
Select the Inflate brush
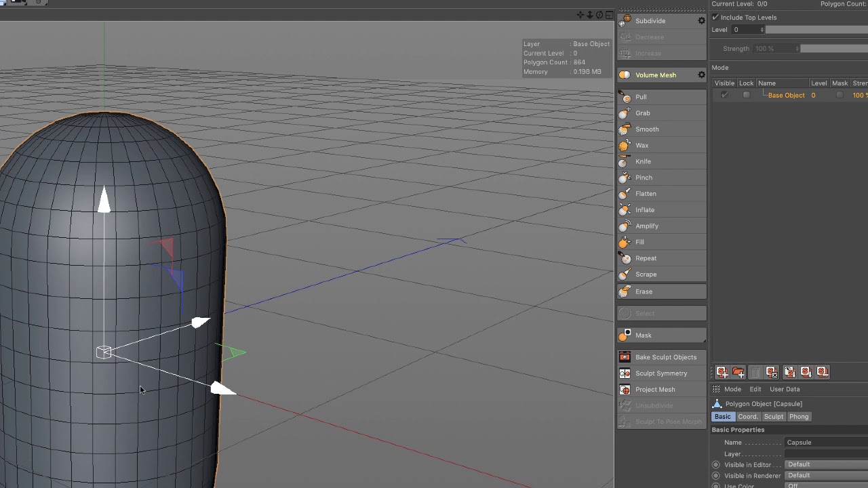tap(662, 210)
